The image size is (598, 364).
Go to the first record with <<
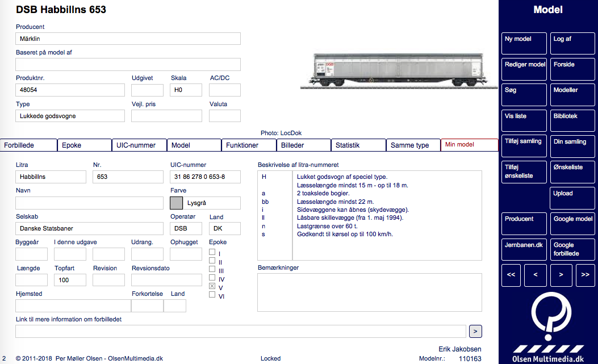tap(512, 275)
